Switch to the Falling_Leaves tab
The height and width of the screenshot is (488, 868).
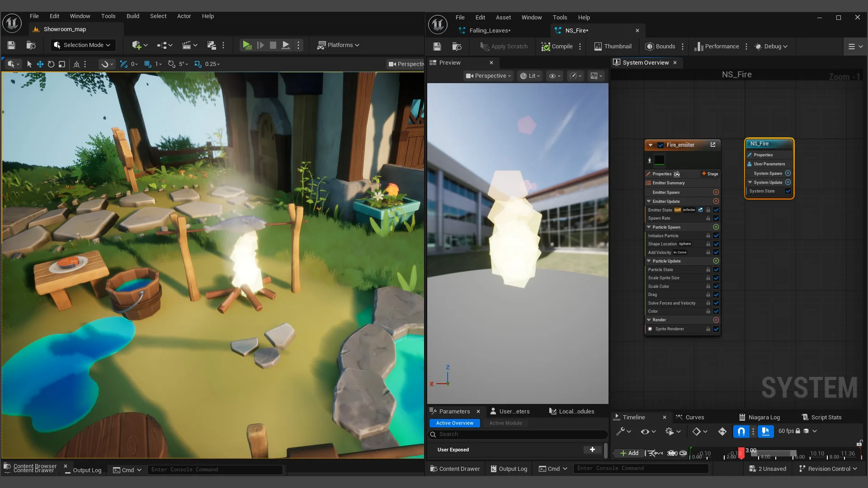(x=490, y=31)
